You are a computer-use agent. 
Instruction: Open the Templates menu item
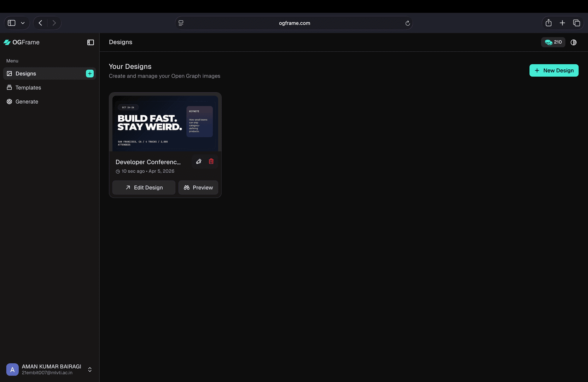coord(50,88)
